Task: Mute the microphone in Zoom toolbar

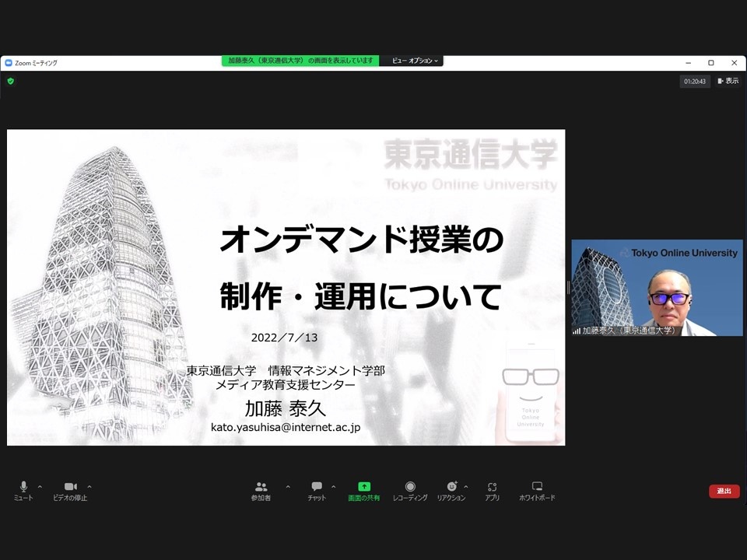Action: coord(23,491)
